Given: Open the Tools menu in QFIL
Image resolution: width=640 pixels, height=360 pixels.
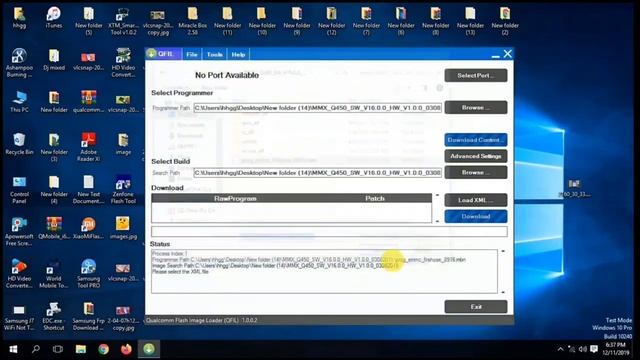Looking at the screenshot, I should [214, 54].
